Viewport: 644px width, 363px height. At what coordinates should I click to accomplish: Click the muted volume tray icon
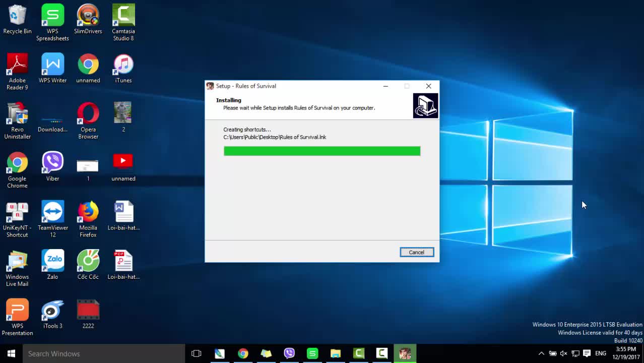(564, 353)
